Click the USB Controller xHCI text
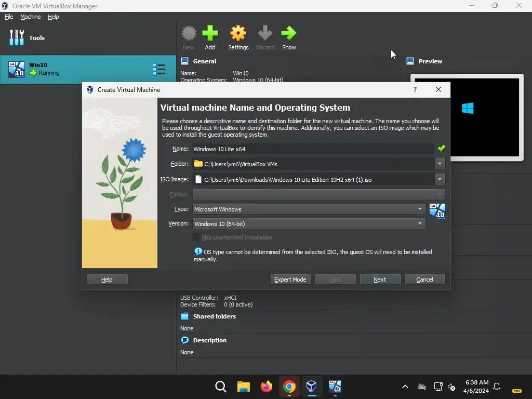This screenshot has width=532, height=399. [208, 298]
